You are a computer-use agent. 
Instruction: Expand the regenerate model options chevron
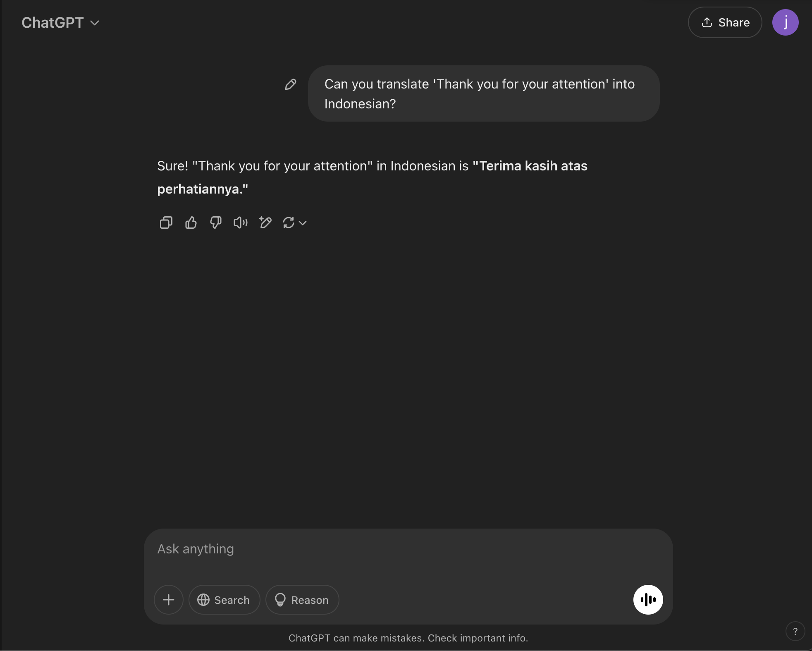click(303, 223)
